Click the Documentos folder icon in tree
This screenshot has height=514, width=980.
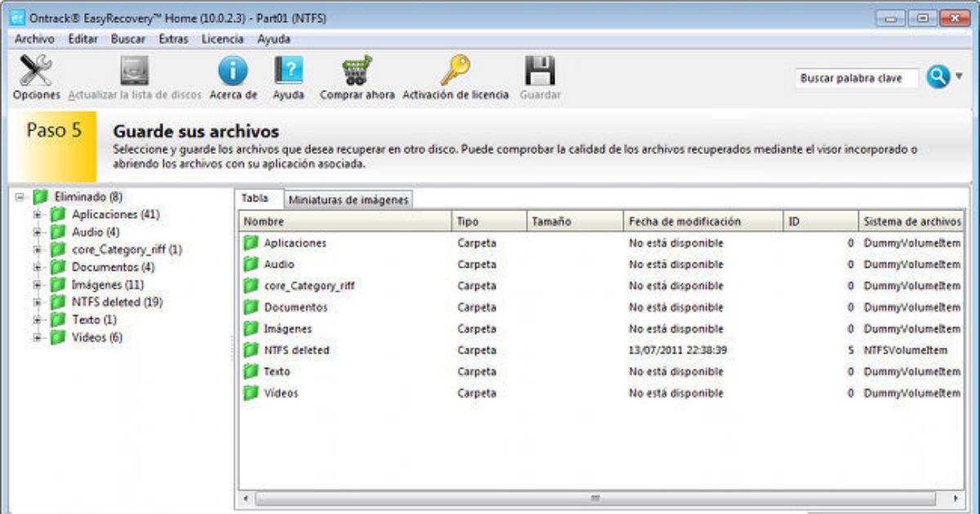58,267
